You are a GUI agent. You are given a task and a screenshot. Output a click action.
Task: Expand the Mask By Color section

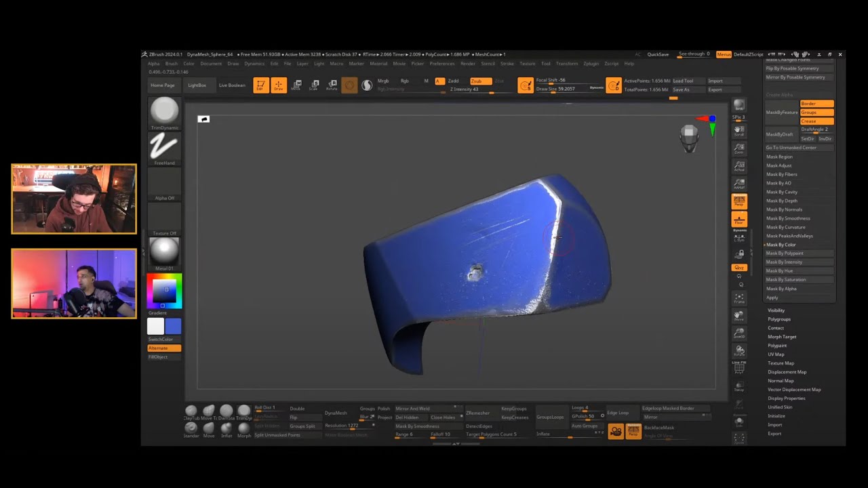coord(781,245)
